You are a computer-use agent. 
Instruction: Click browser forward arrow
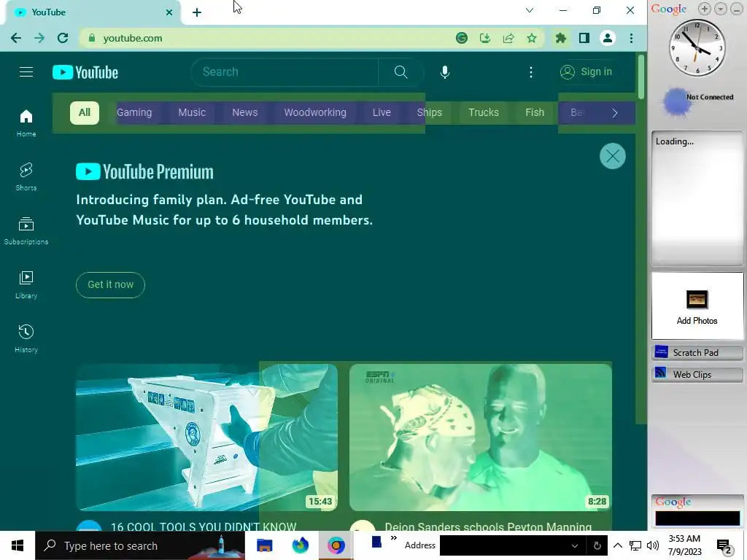pos(39,38)
